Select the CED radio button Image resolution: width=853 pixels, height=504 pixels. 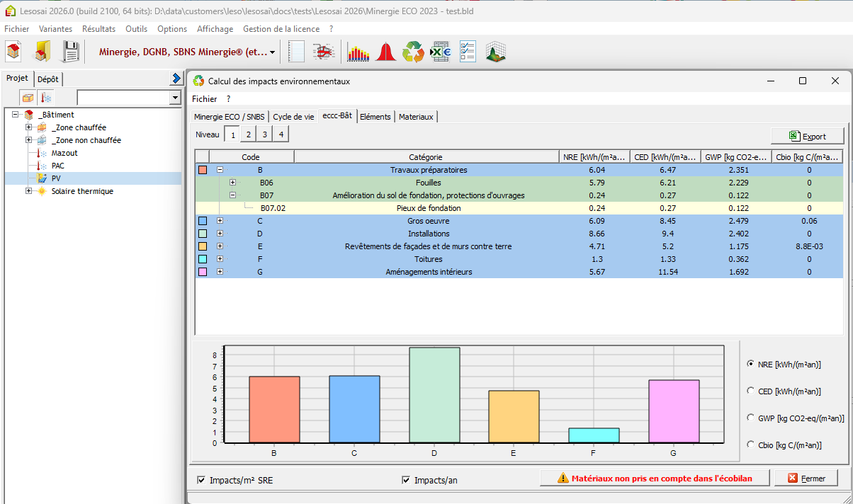751,391
